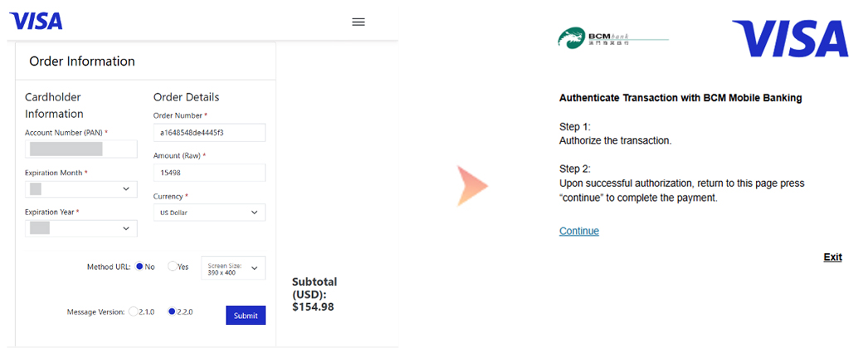Click the Exit link
This screenshot has height=348, width=868.
(832, 257)
